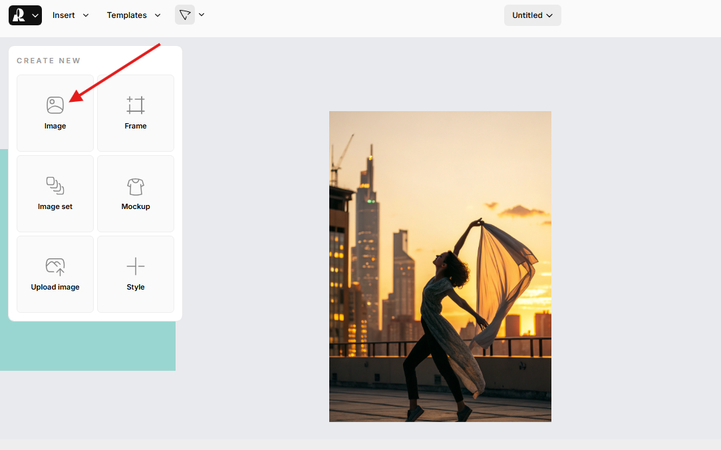Select the dancer sunset photo on canvas
The width and height of the screenshot is (721, 450).
click(440, 266)
